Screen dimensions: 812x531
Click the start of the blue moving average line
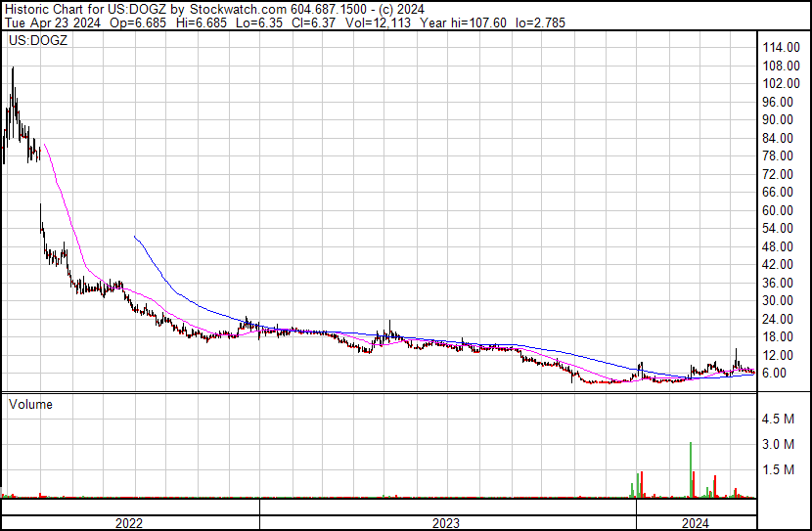click(x=134, y=237)
